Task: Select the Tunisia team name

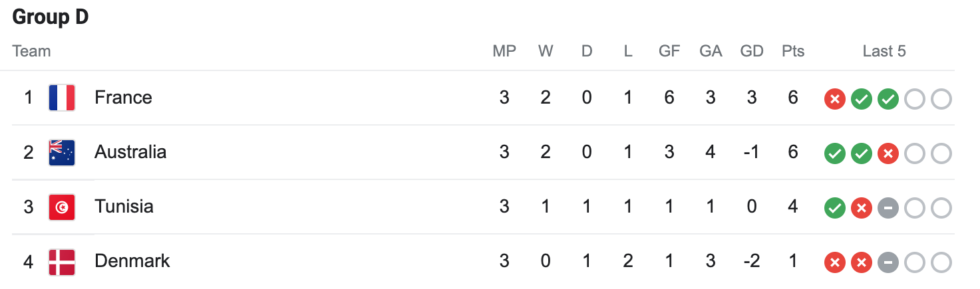Action: (x=124, y=207)
